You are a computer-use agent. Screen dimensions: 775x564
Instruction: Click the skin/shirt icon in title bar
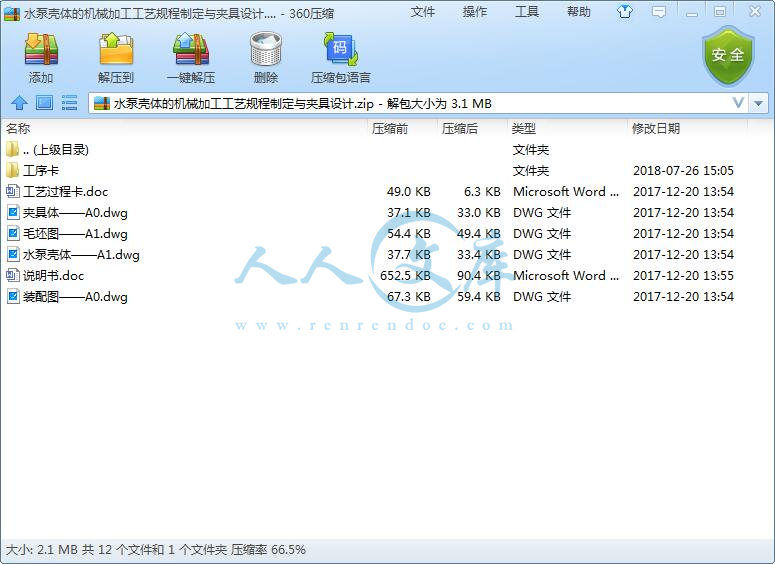[x=625, y=12]
